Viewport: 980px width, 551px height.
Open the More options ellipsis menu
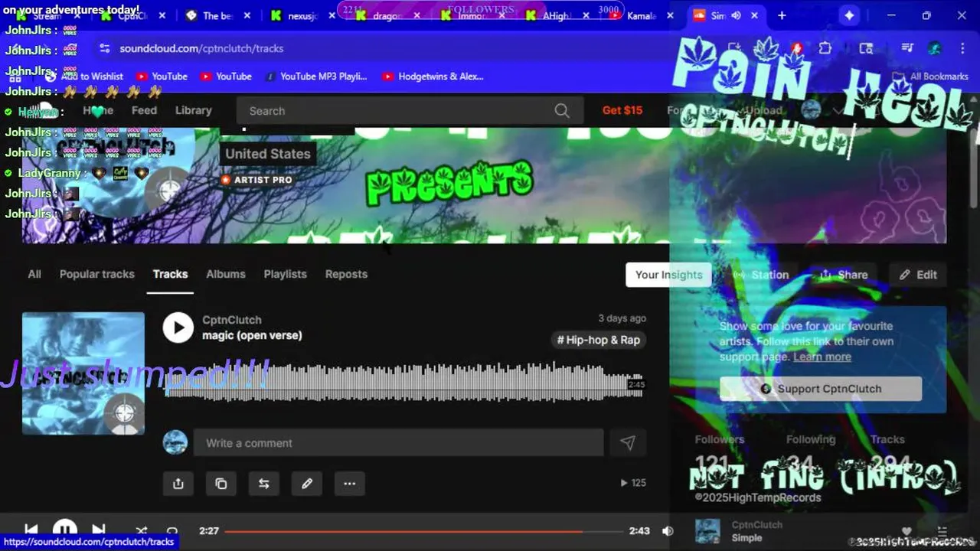350,484
